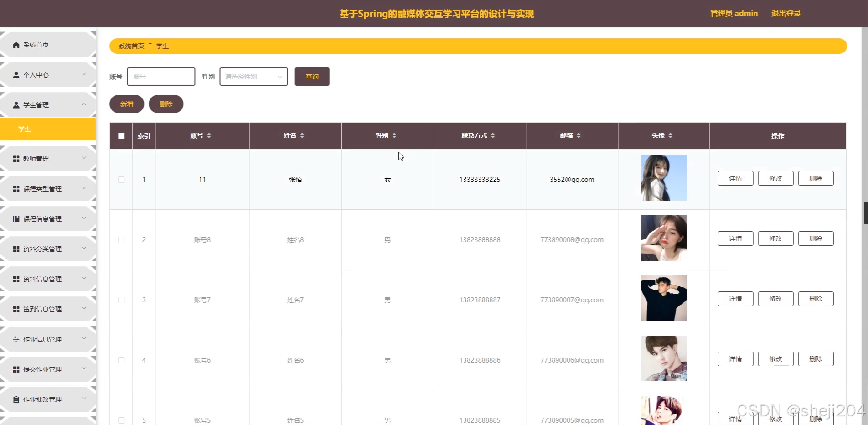The image size is (868, 425).
Task: Collapse the 学生管理 menu section
Action: click(84, 104)
